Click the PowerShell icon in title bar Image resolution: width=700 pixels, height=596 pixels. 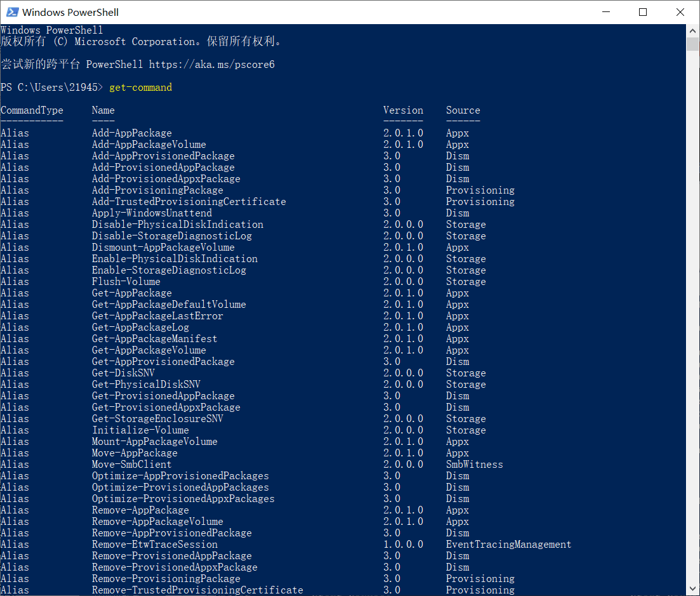13,12
